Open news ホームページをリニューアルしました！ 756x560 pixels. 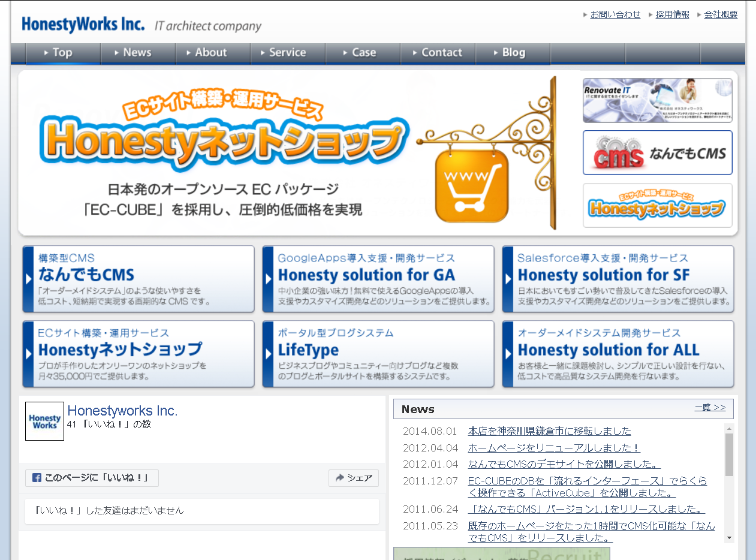pos(554,448)
